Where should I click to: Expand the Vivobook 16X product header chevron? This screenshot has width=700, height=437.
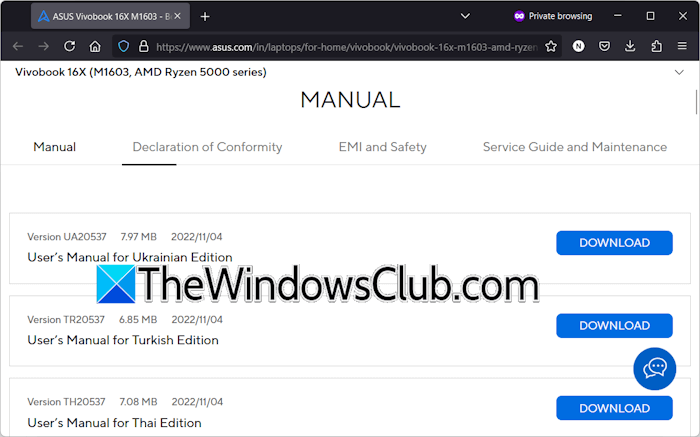coord(679,72)
